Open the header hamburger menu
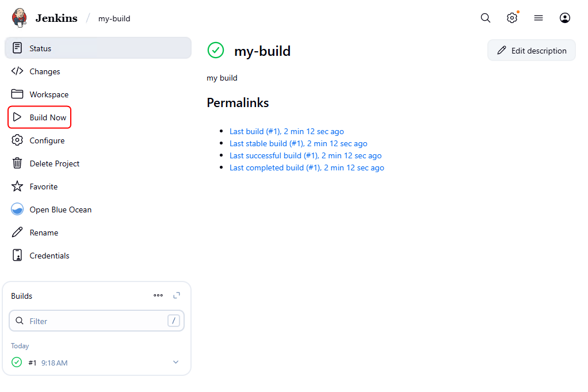 point(539,18)
